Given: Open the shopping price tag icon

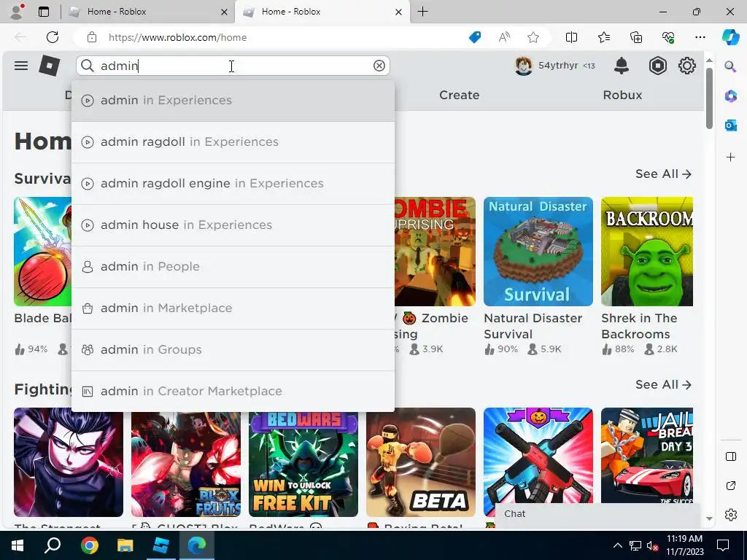Looking at the screenshot, I should (475, 37).
